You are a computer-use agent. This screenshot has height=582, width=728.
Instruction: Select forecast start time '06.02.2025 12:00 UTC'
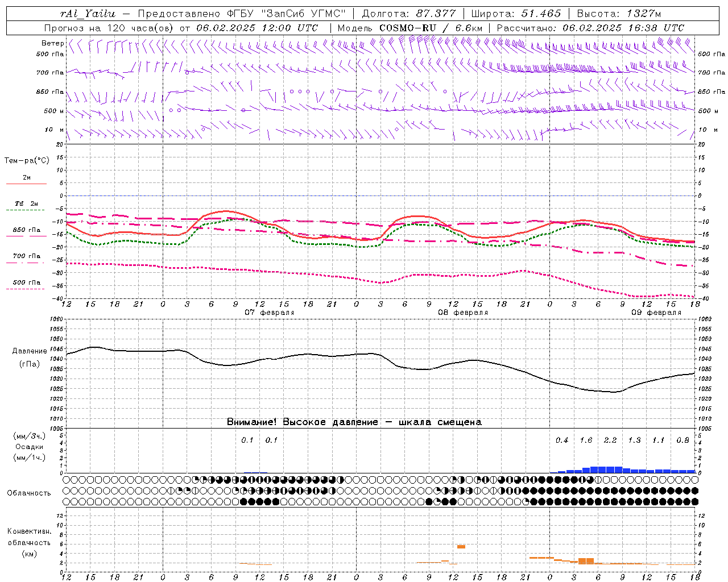click(257, 28)
